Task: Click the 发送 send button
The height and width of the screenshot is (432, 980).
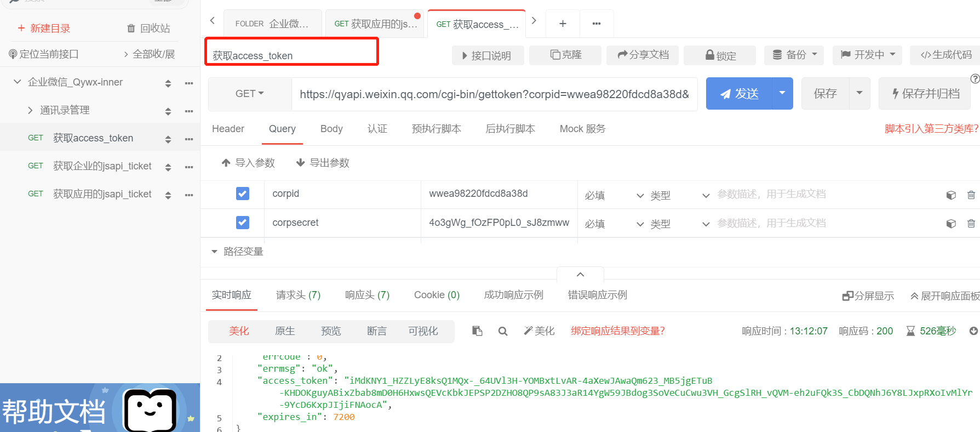Action: click(x=739, y=93)
